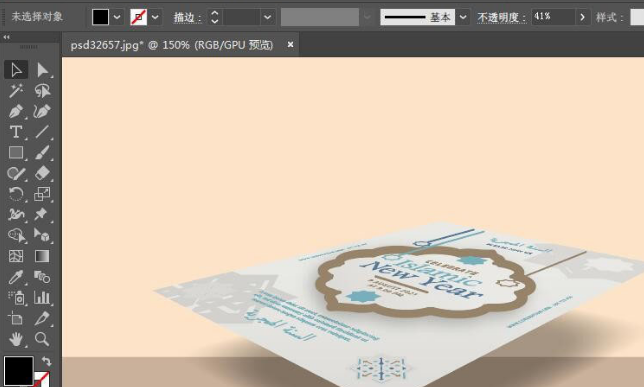This screenshot has width=644, height=387.
Task: Switch to the psd32657.jpg document tab
Action: [x=172, y=45]
